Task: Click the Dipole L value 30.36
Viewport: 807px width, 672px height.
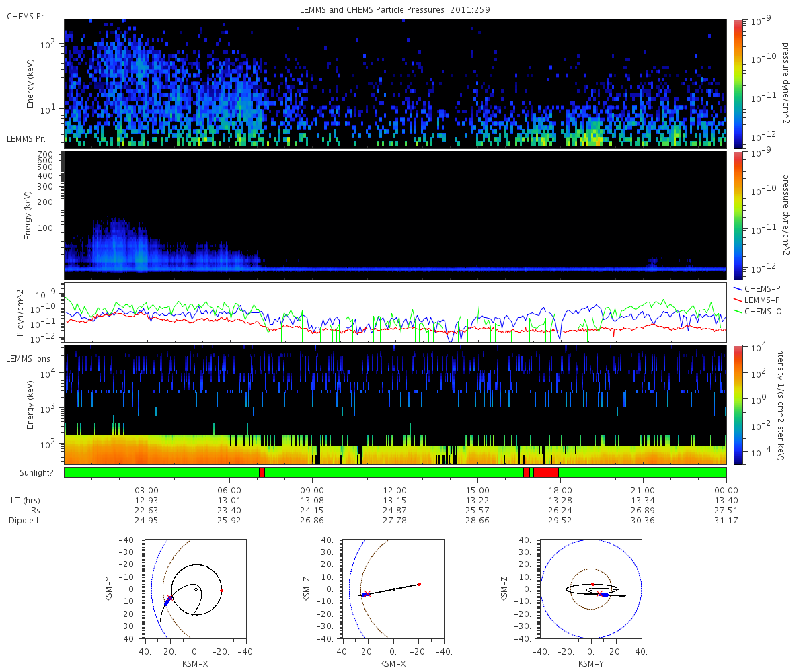Action: click(644, 521)
